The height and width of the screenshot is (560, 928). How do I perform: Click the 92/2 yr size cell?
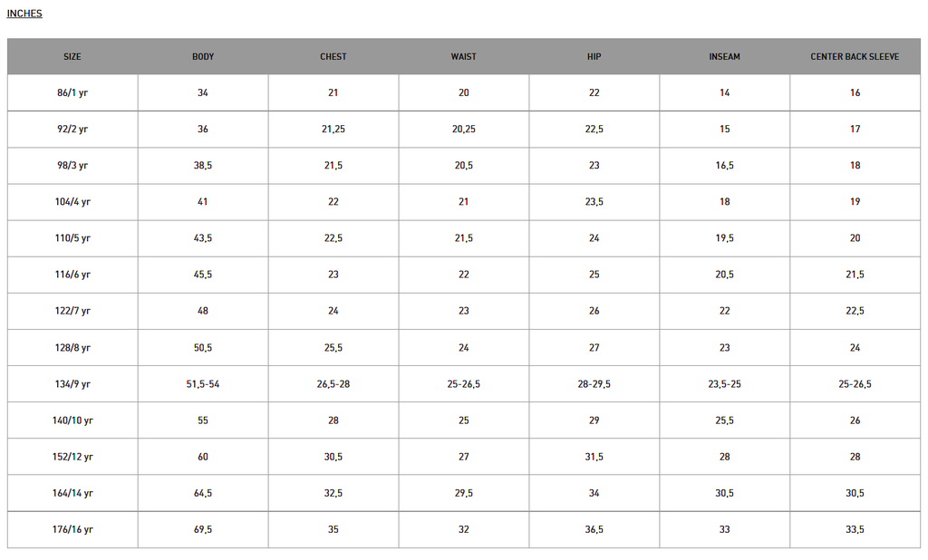coord(72,129)
